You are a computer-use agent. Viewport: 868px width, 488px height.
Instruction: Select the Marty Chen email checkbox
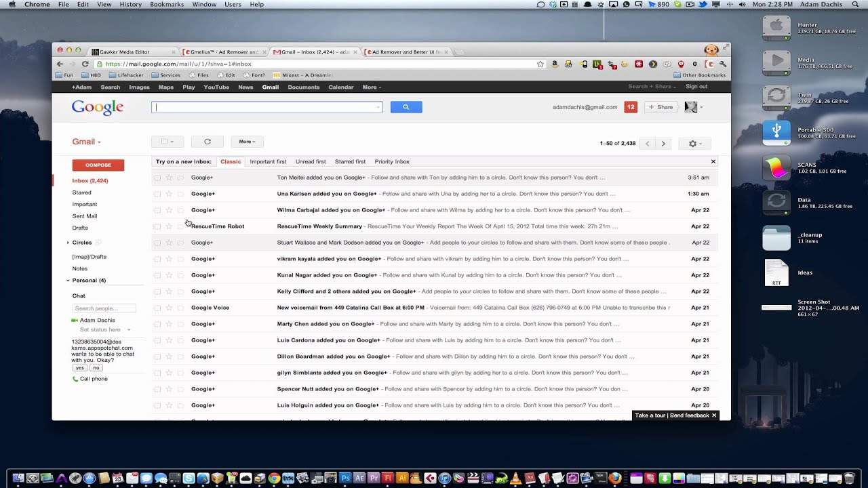157,324
